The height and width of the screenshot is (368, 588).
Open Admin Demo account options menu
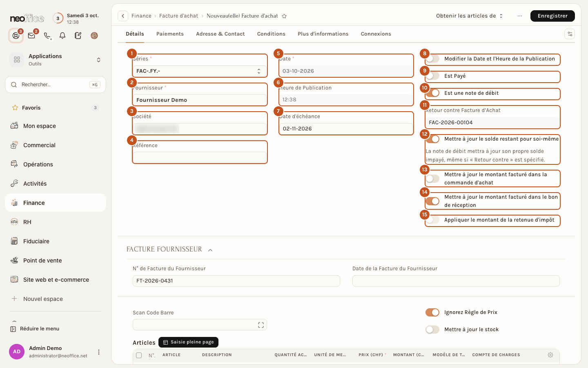tap(99, 352)
